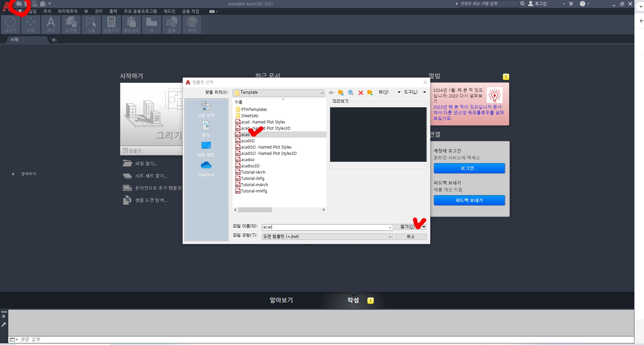This screenshot has height=345, width=644.
Task: Select the Tutorial-mMfg template
Action: (251, 191)
